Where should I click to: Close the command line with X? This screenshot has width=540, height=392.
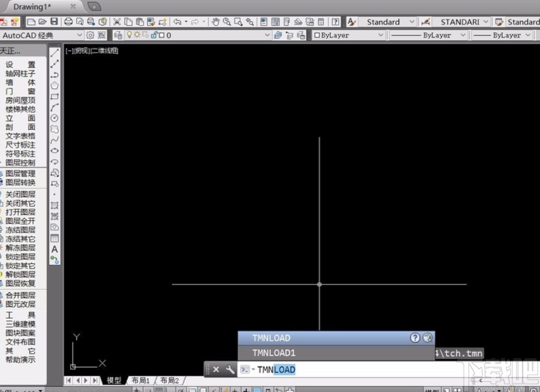[216, 369]
